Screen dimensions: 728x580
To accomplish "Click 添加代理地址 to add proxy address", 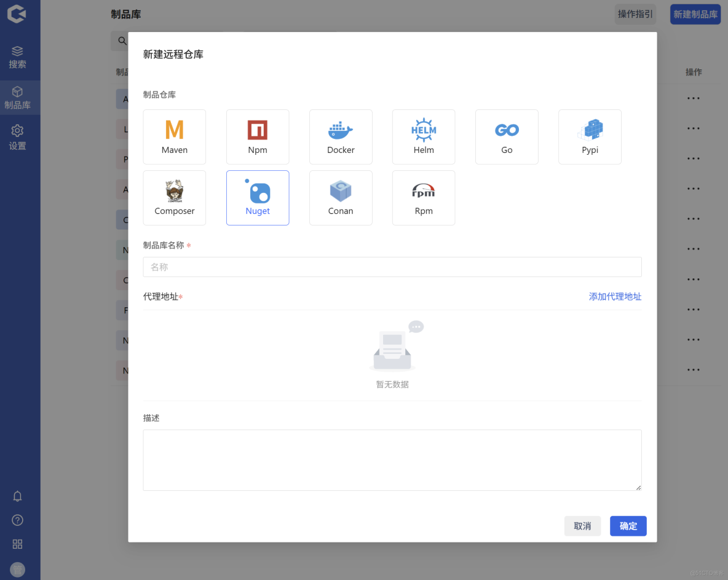I will click(x=615, y=296).
